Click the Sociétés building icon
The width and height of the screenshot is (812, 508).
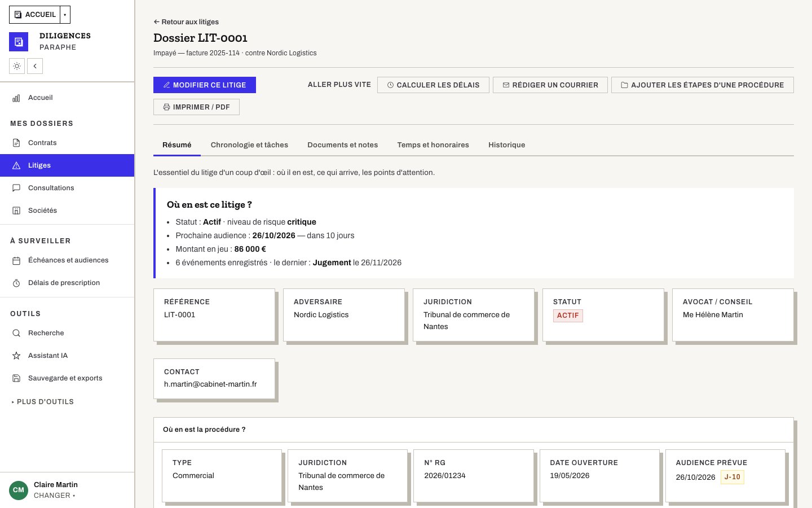point(16,211)
